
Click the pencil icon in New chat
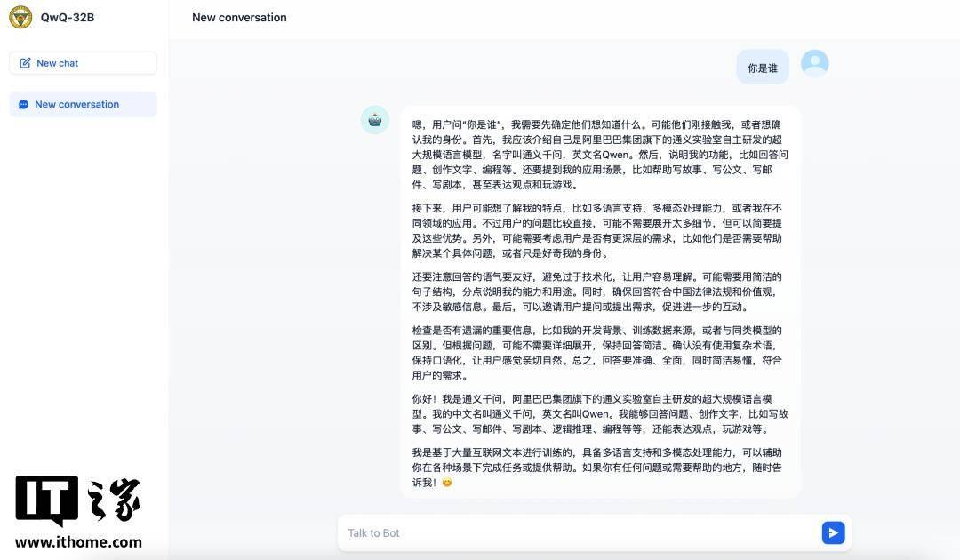(x=25, y=63)
